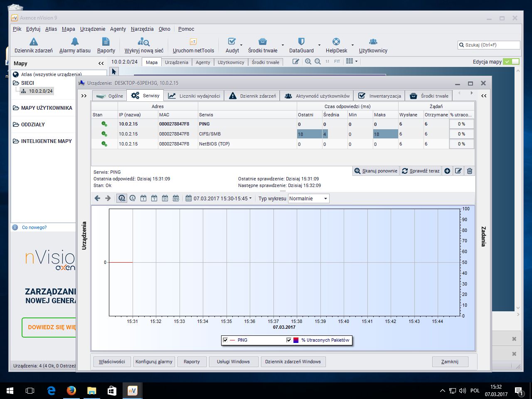Viewport: 532px width, 399px height.
Task: Click the trash icon to delete service
Action: coord(469,171)
